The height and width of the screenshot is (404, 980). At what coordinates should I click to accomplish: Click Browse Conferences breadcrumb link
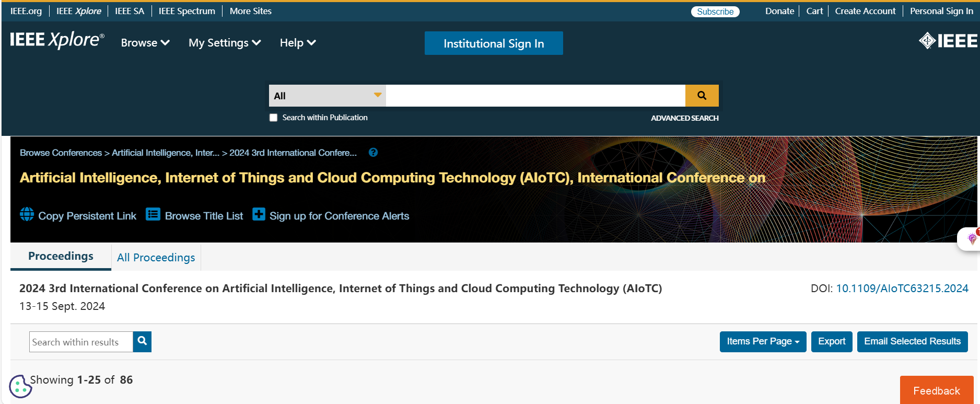[61, 153]
